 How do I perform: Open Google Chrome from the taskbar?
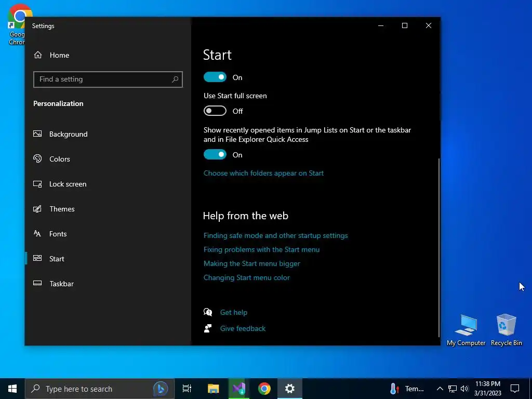(x=264, y=389)
